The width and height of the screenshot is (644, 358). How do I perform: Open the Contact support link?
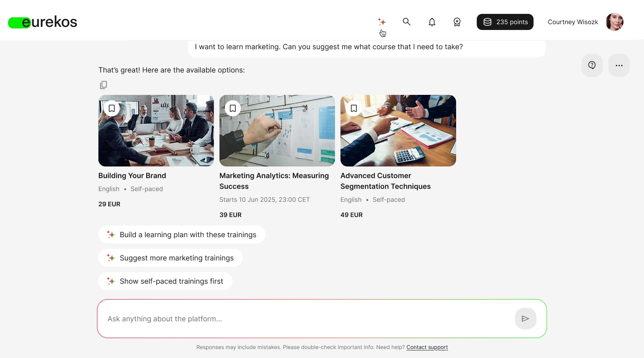tap(427, 347)
